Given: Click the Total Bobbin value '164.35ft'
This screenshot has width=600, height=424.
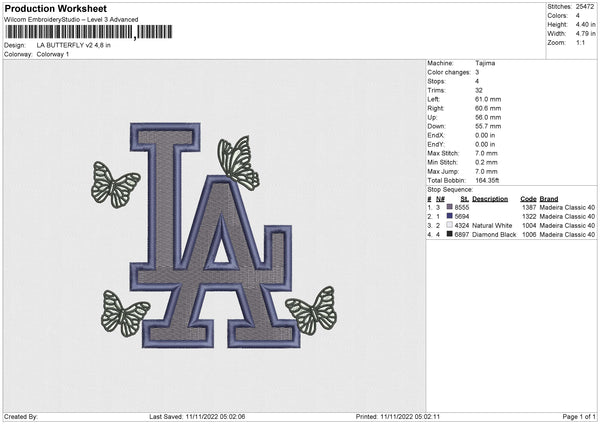Looking at the screenshot, I should click(x=487, y=181).
